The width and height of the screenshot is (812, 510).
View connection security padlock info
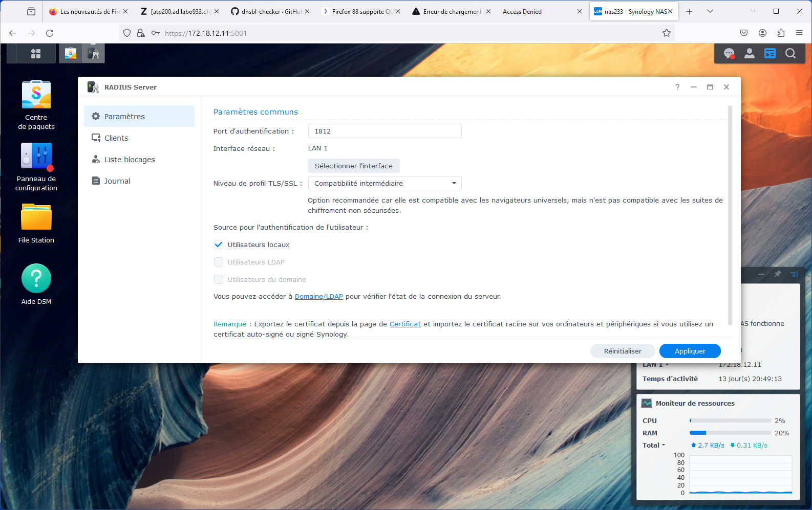pos(141,33)
